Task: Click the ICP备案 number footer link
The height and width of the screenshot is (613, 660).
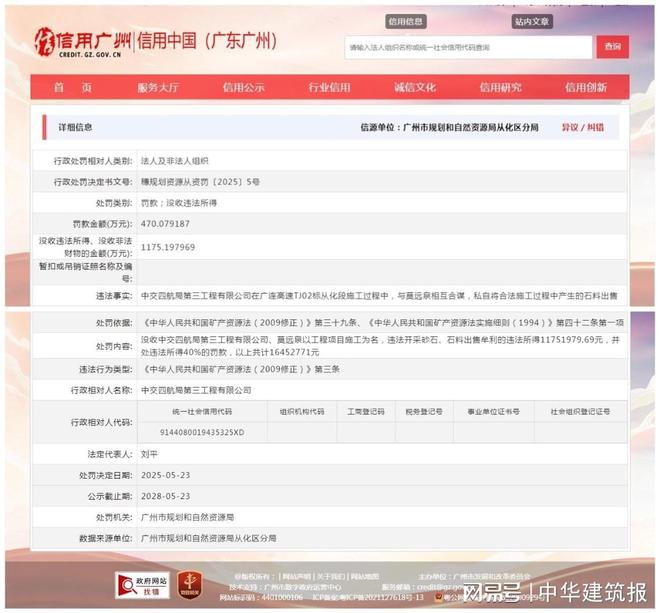Action: click(368, 597)
